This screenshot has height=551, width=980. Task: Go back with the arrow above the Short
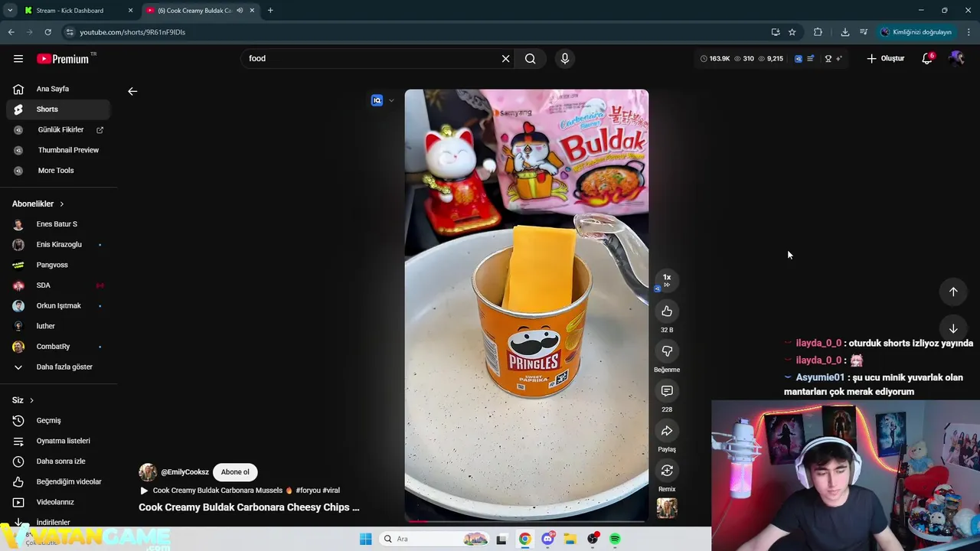[x=132, y=91]
